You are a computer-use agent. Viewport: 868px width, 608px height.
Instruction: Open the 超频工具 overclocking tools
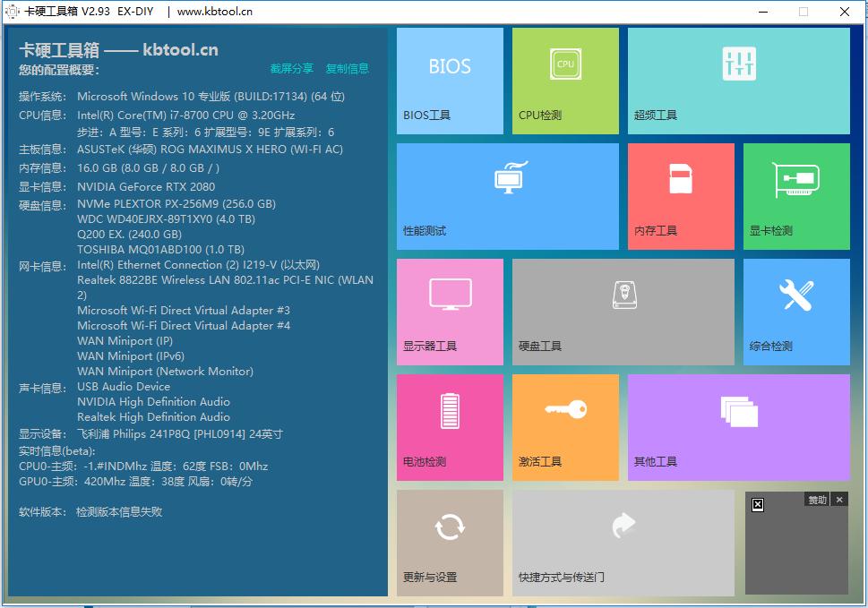click(737, 81)
